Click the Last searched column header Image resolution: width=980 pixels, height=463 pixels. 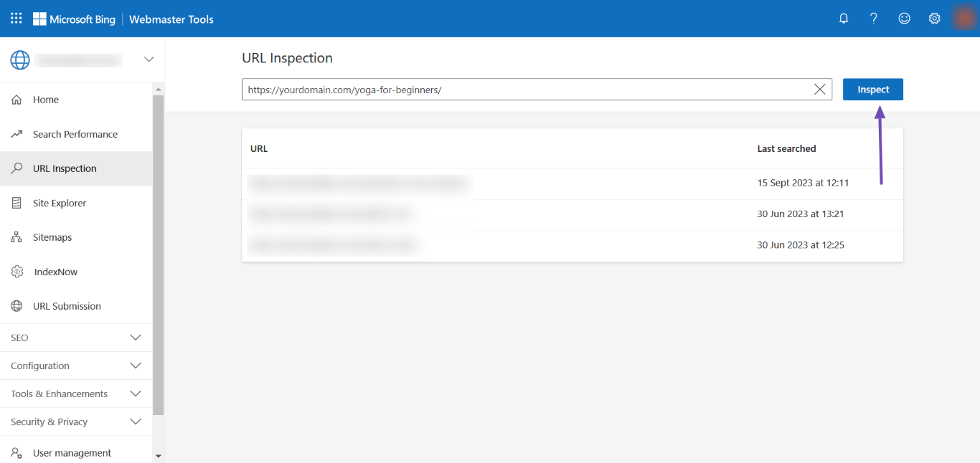click(787, 148)
